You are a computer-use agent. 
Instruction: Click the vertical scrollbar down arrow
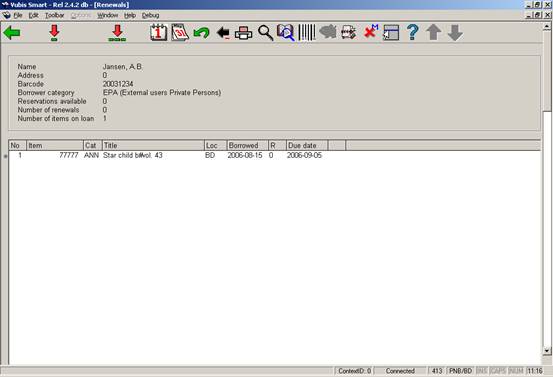[547, 350]
